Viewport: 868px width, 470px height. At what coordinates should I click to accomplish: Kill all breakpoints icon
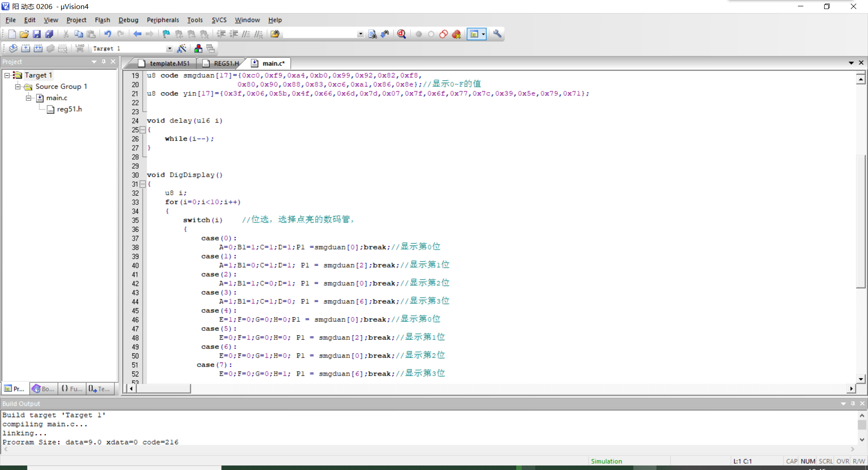pyautogui.click(x=457, y=34)
